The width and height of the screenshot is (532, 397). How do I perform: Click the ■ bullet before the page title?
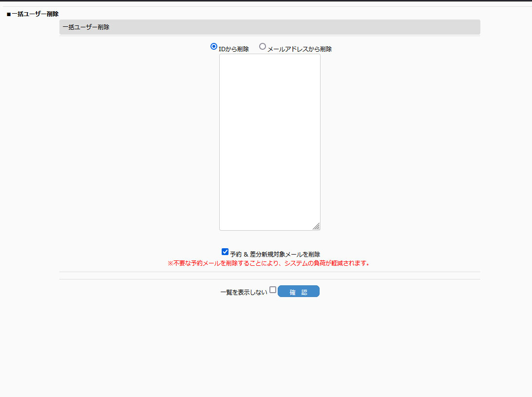pyautogui.click(x=9, y=14)
